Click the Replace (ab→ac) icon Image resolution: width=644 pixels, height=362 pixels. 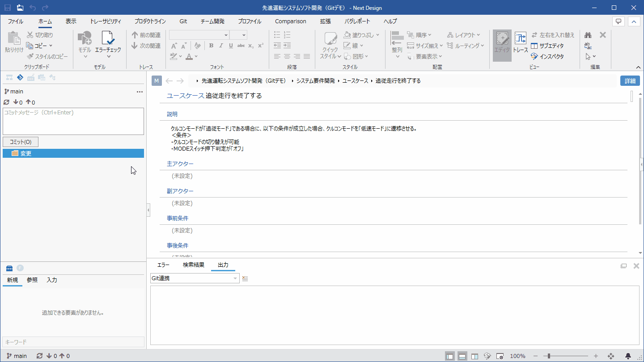(x=588, y=46)
